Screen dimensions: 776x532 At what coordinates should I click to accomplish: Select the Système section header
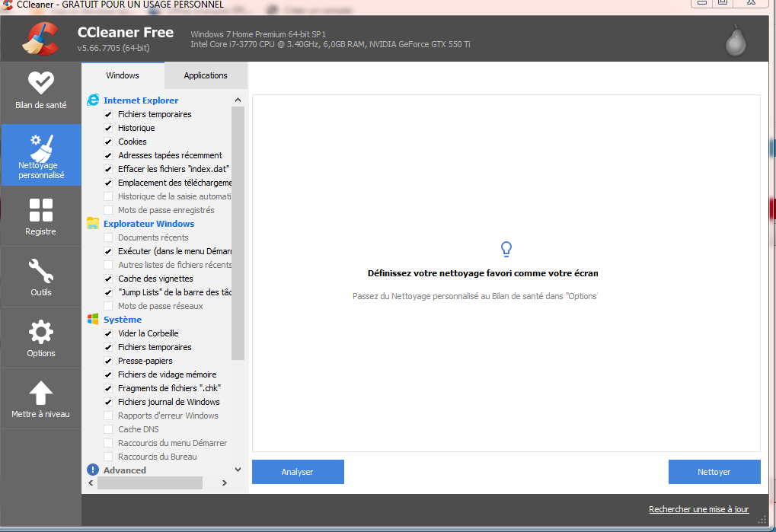(123, 320)
